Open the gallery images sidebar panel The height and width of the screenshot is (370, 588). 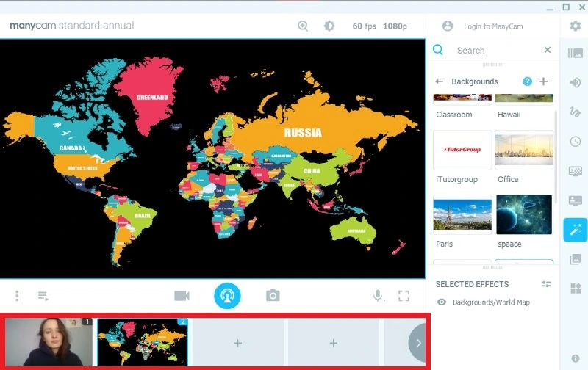[576, 258]
